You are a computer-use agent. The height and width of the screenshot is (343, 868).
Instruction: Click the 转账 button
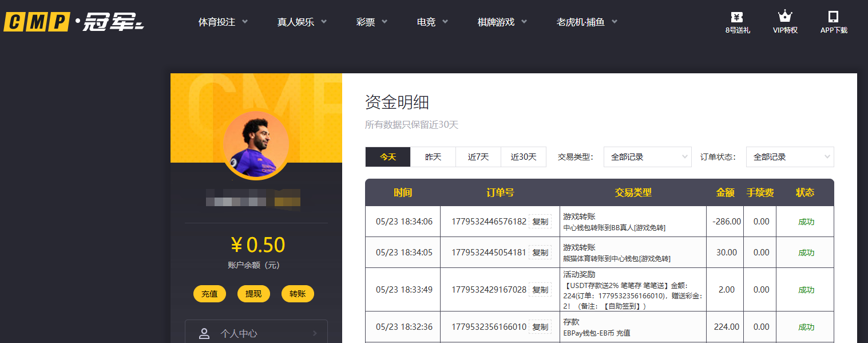point(298,294)
